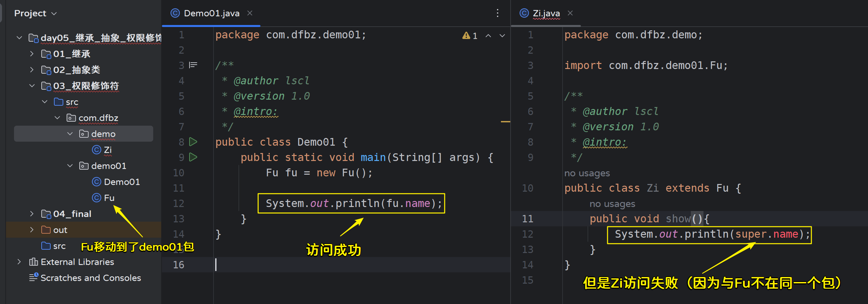Image resolution: width=868 pixels, height=304 pixels.
Task: Click the run gutter icon beside main method
Action: click(x=193, y=157)
